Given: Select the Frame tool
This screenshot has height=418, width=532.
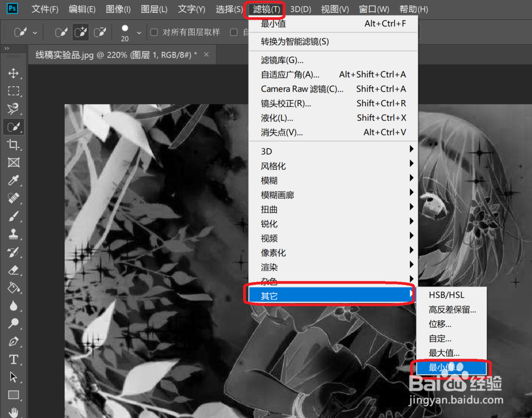Looking at the screenshot, I should click(x=14, y=162).
